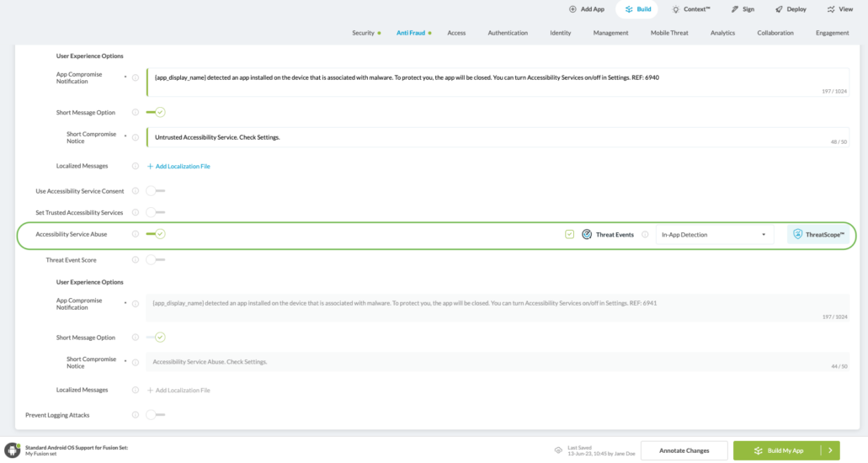Click the Android robot icon at bottom left
The width and height of the screenshot is (868, 463).
(x=13, y=450)
